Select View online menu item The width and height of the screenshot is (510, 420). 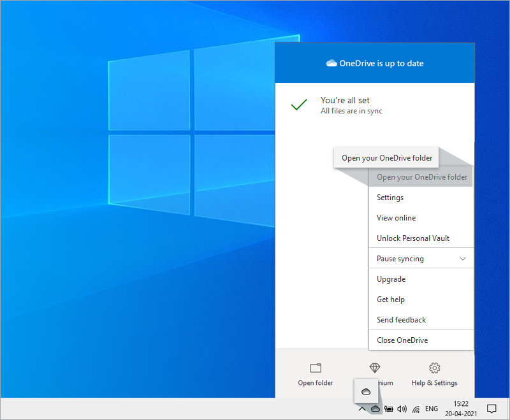pyautogui.click(x=421, y=218)
